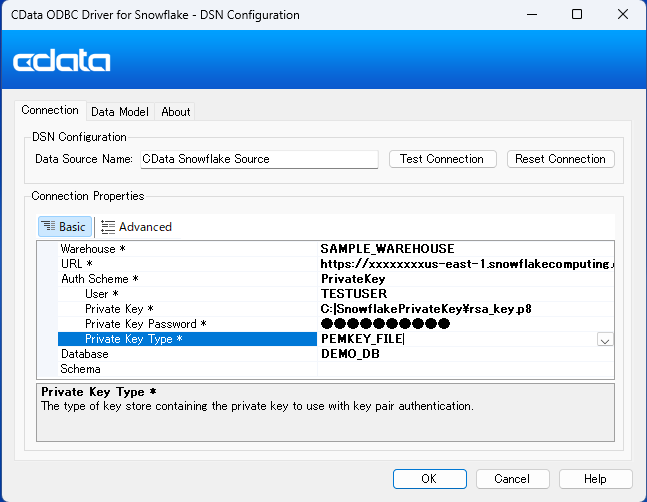Switch to Advanced properties view

click(x=136, y=227)
